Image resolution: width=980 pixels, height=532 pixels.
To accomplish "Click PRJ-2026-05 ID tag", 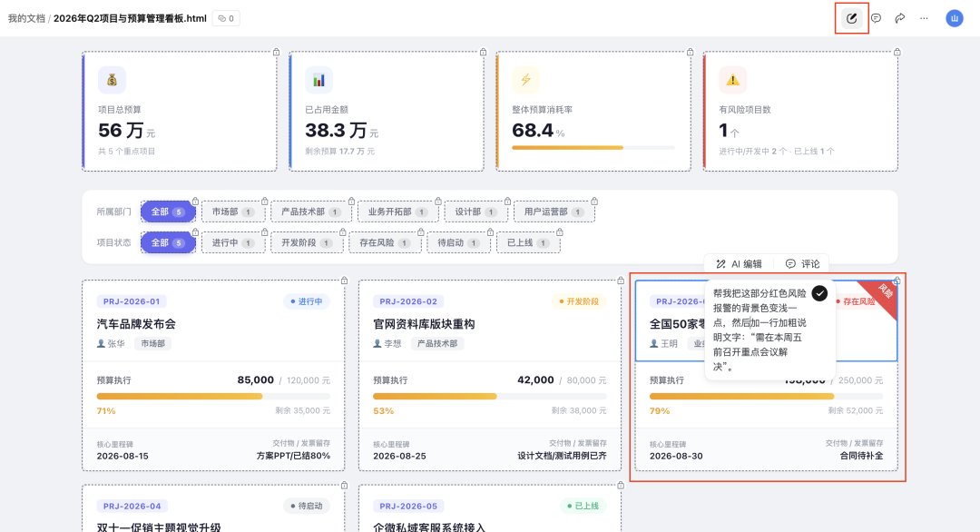I will 408,506.
